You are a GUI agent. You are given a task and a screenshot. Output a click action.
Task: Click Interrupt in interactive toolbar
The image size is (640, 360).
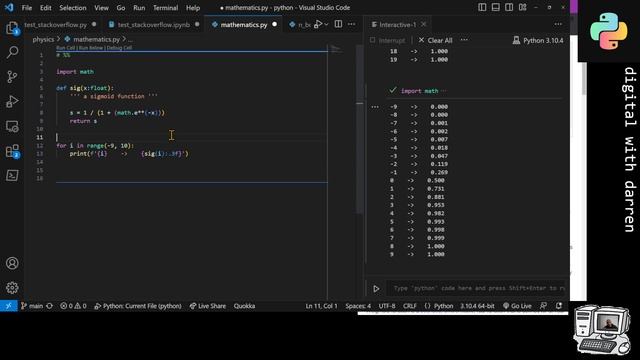387,40
